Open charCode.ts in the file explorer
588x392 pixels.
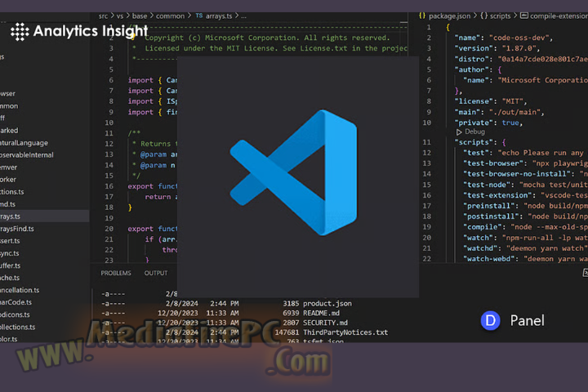(16, 302)
